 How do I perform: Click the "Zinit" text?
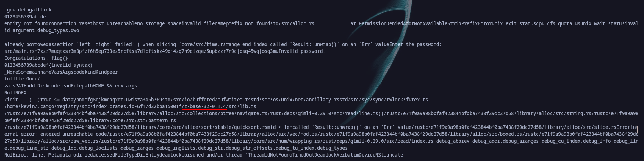point(11,100)
